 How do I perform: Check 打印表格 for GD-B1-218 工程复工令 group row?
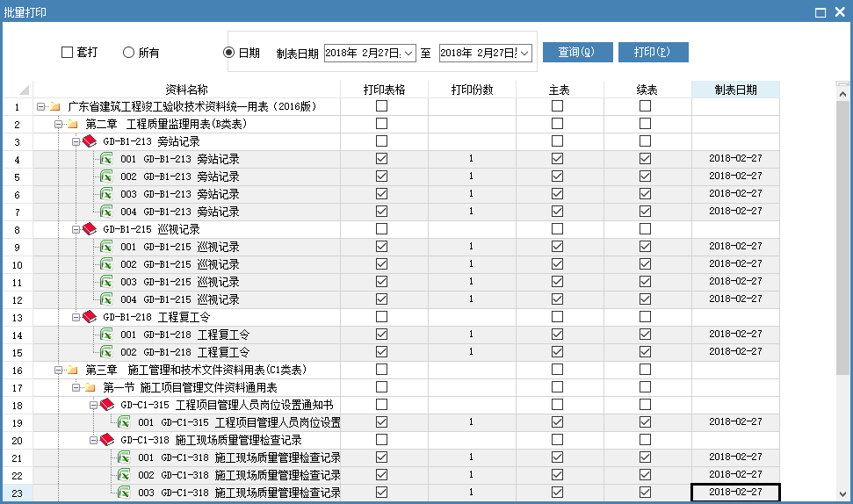pos(382,316)
